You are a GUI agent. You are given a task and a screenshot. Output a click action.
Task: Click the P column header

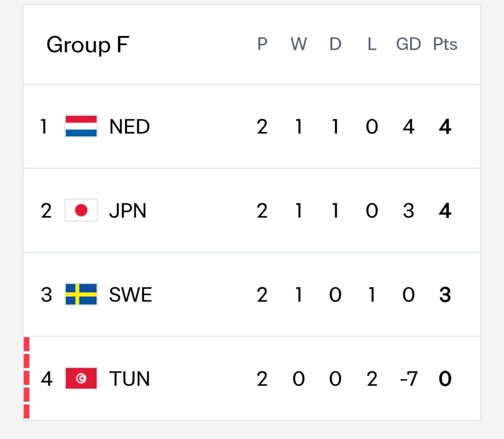point(262,44)
